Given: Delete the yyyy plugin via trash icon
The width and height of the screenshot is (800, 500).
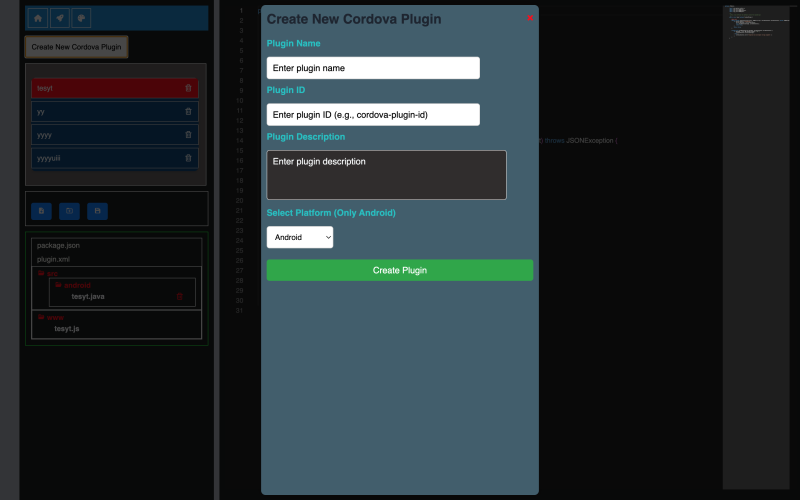Looking at the screenshot, I should (x=188, y=135).
